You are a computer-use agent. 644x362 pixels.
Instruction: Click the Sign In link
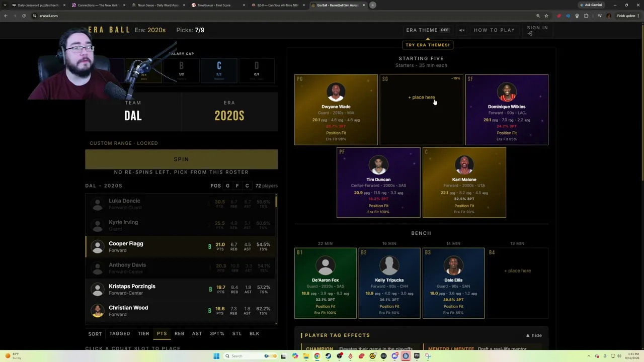pyautogui.click(x=537, y=30)
